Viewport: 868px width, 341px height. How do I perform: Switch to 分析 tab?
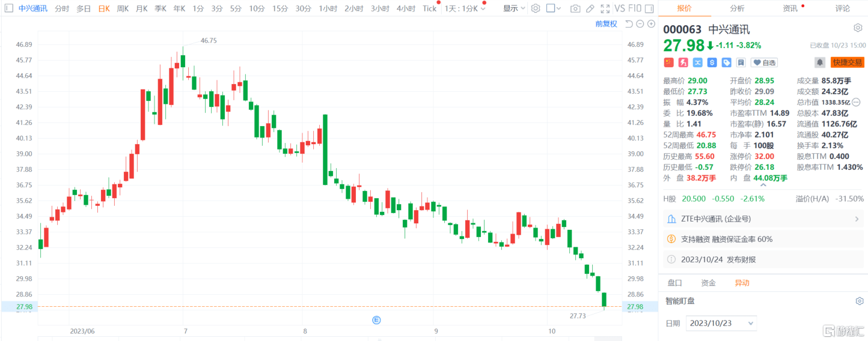pos(737,8)
